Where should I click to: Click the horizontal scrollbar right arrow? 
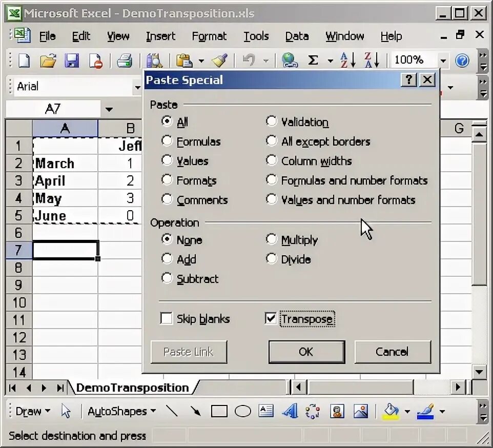click(458, 387)
